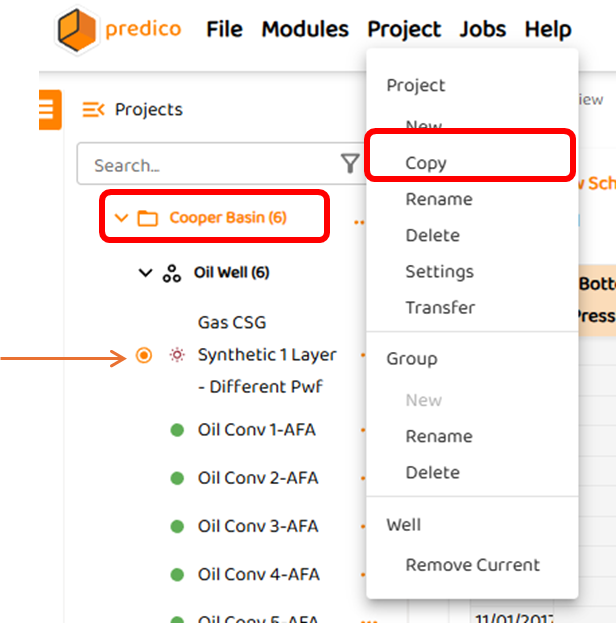Click Settings in Project menu
Viewport: 616px width, 623px height.
(439, 272)
